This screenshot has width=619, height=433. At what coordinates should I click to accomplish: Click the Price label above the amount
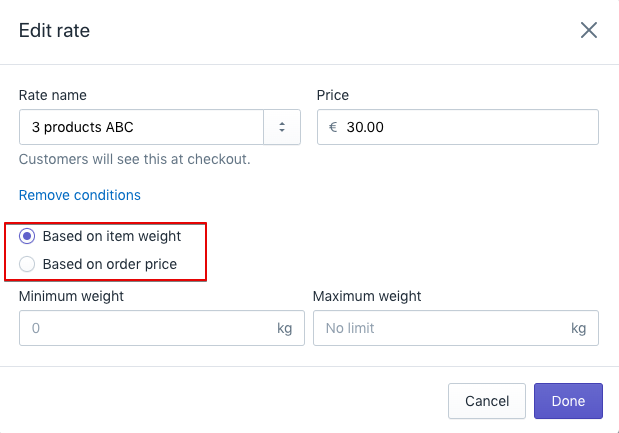click(x=333, y=96)
